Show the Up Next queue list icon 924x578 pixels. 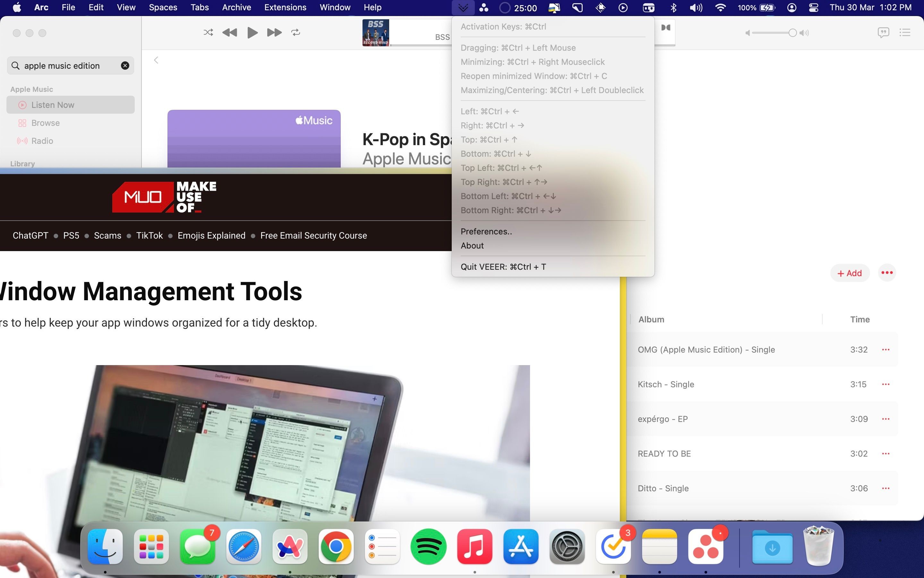click(x=904, y=32)
